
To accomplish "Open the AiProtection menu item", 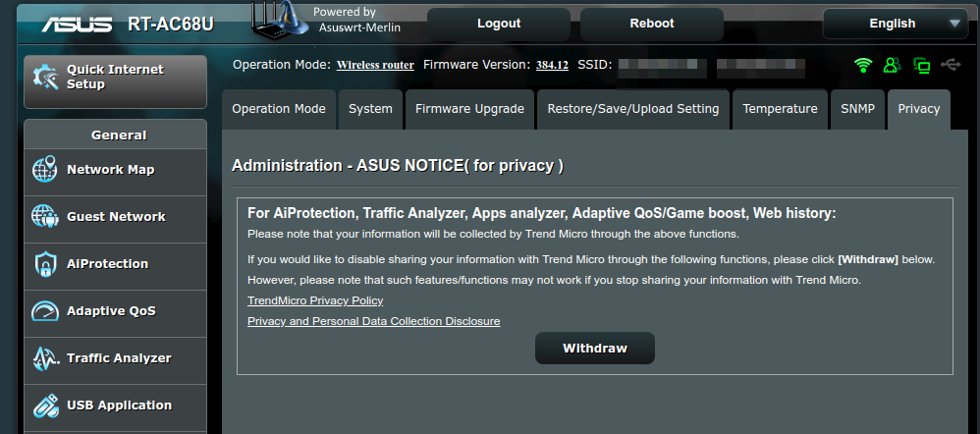I will point(115,266).
